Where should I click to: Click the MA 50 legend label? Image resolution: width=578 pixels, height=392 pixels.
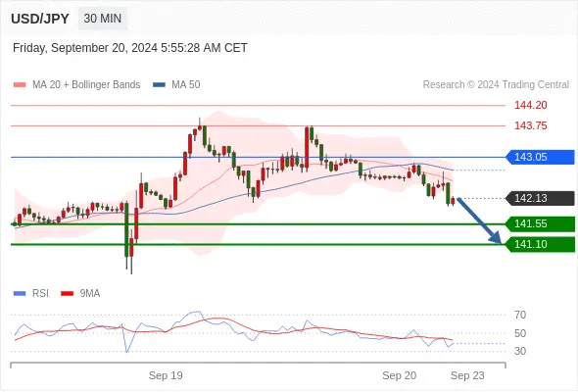[x=186, y=85]
